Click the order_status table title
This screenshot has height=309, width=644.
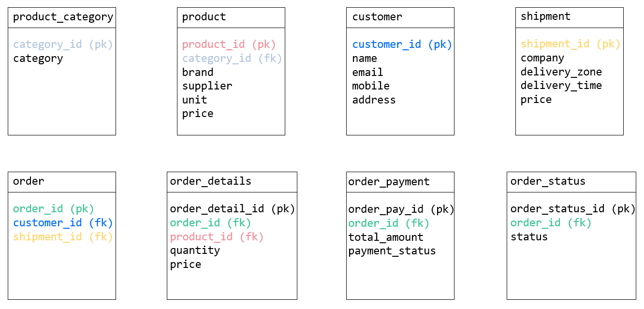(x=548, y=181)
